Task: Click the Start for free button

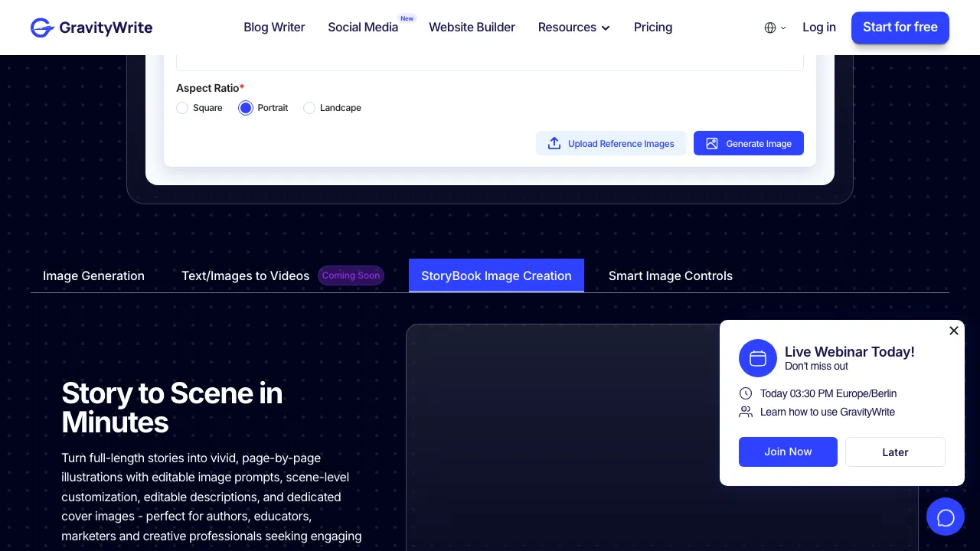Action: 900,28
